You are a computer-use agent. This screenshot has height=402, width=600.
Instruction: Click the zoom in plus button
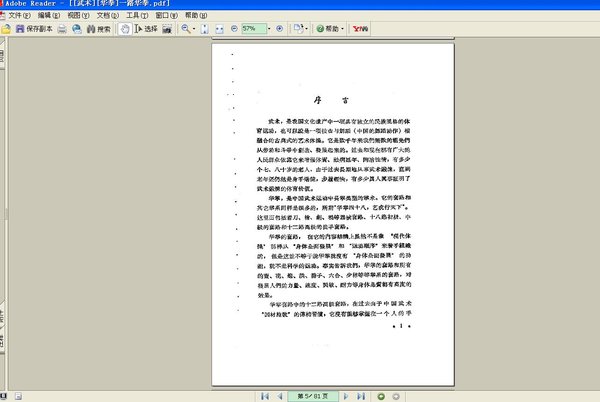pos(280,29)
